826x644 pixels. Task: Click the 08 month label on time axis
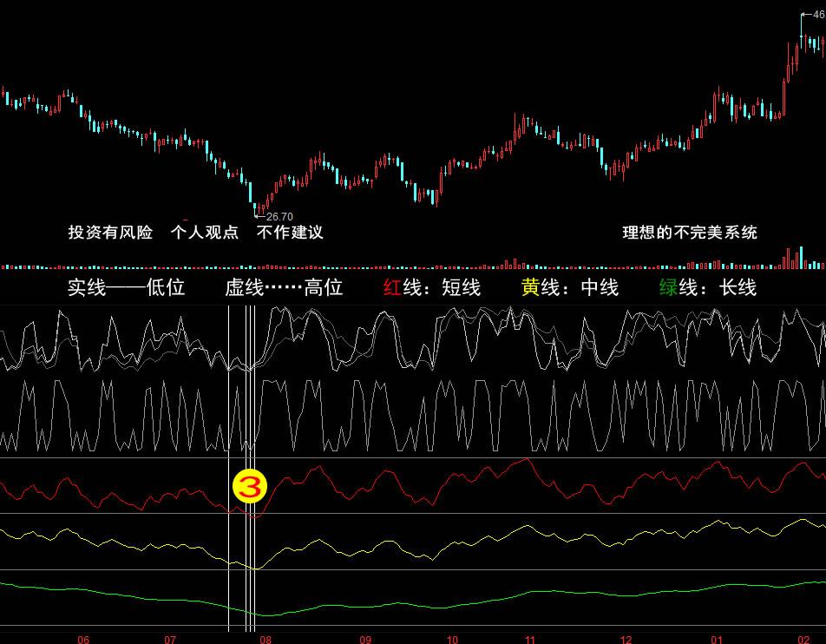265,639
